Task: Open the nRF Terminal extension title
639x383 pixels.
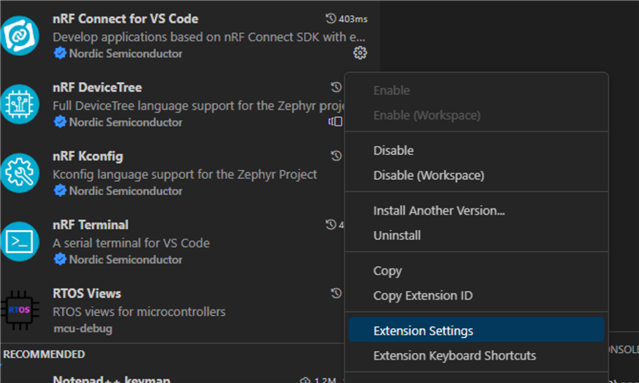Action: pyautogui.click(x=90, y=225)
